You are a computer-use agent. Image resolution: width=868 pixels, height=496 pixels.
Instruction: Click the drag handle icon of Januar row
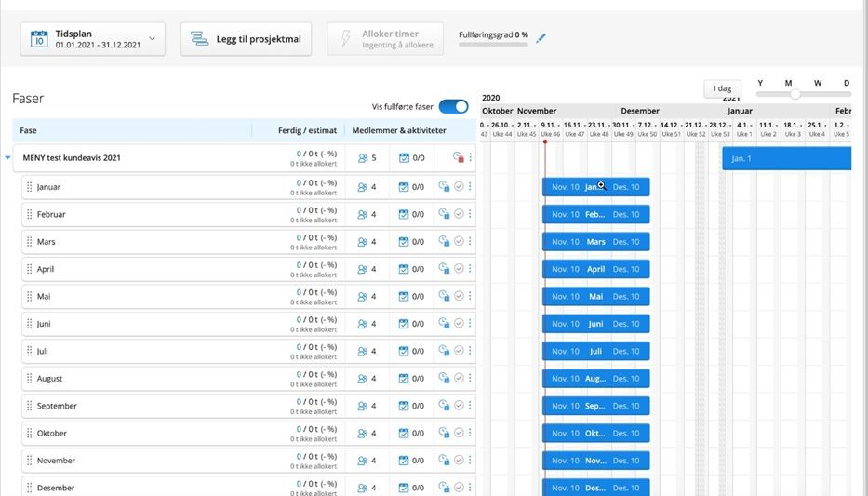(30, 186)
